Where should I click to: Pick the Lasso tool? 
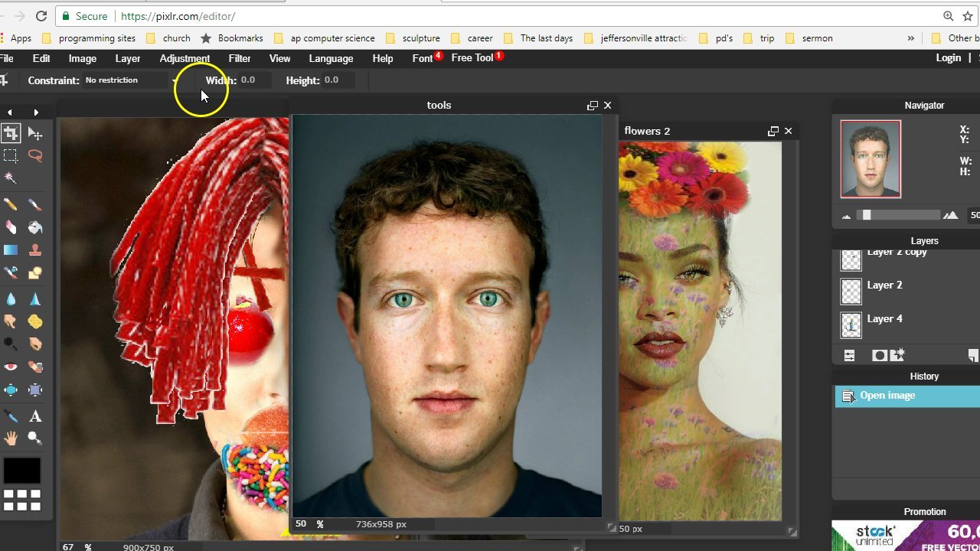point(35,155)
